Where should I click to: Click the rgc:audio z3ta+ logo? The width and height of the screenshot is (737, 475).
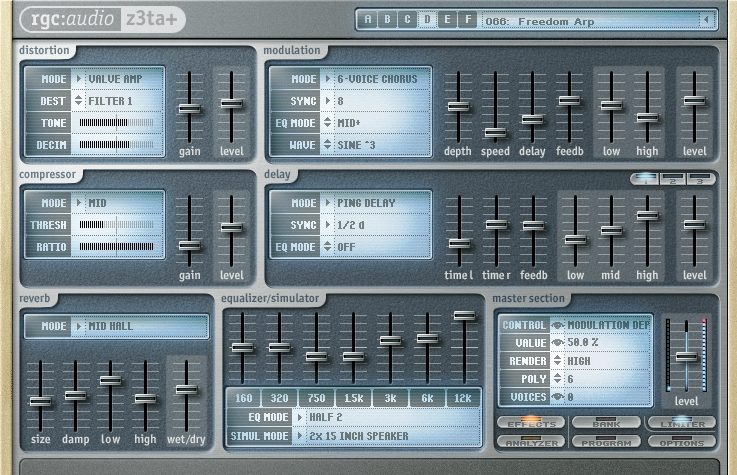103,20
